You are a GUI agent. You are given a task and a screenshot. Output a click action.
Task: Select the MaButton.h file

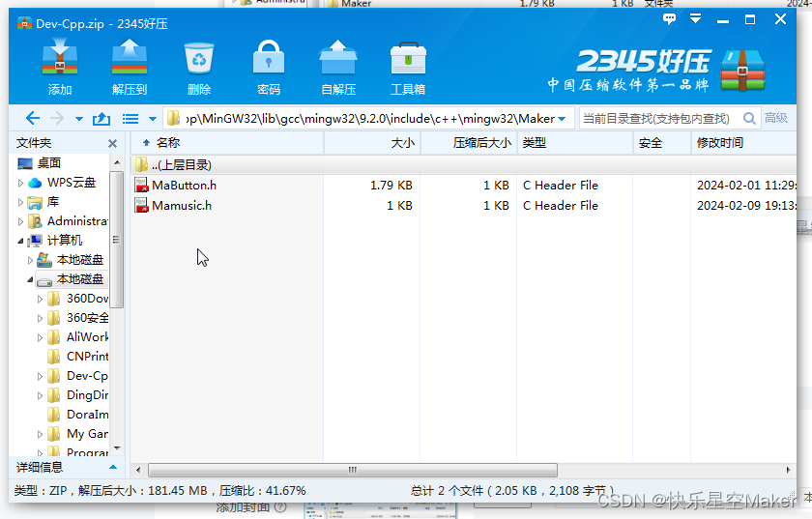click(184, 185)
